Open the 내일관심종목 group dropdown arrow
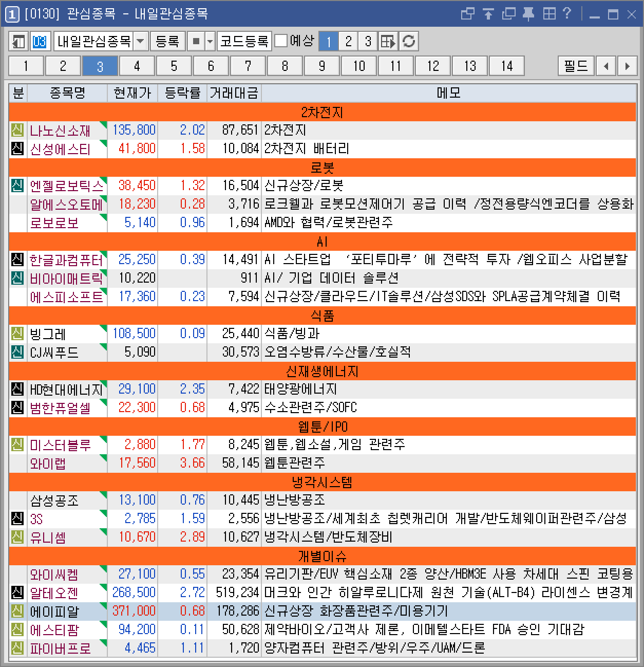The height and width of the screenshot is (667, 644). (141, 41)
